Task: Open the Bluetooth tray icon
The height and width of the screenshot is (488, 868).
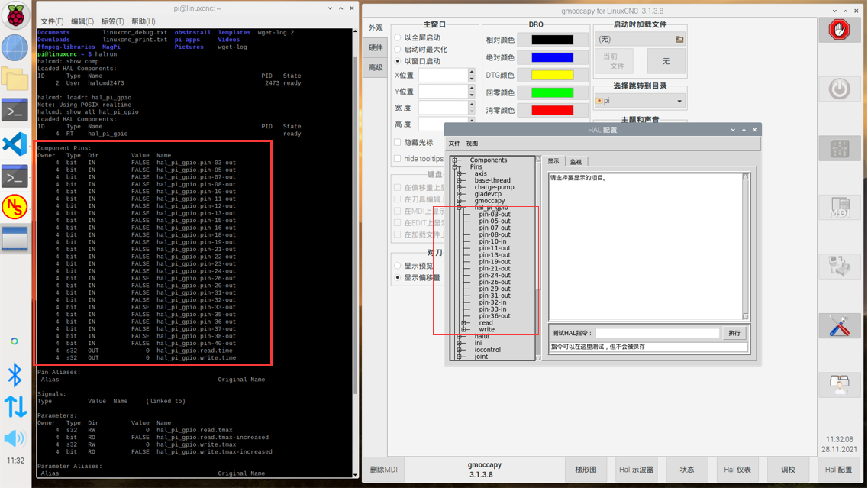Action: 15,374
